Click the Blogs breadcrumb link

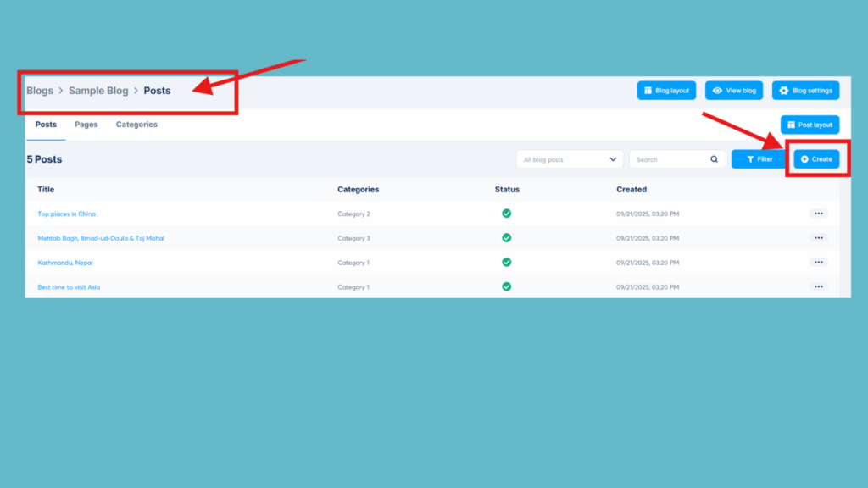(x=39, y=90)
